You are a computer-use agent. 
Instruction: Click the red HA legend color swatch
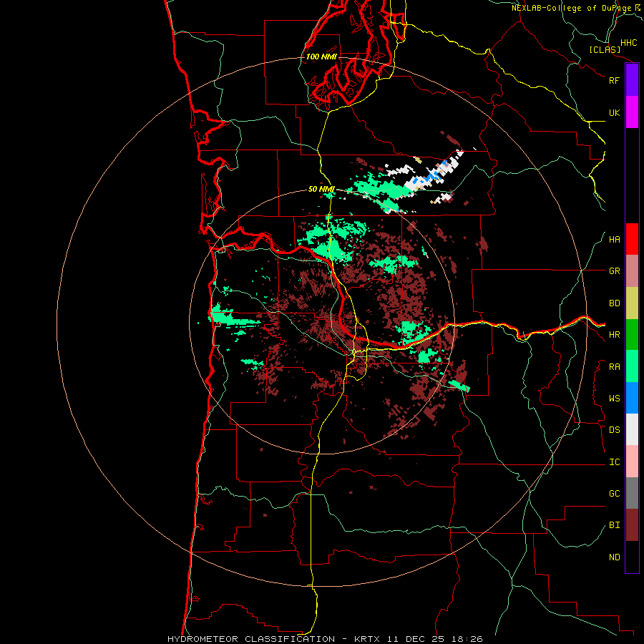632,239
